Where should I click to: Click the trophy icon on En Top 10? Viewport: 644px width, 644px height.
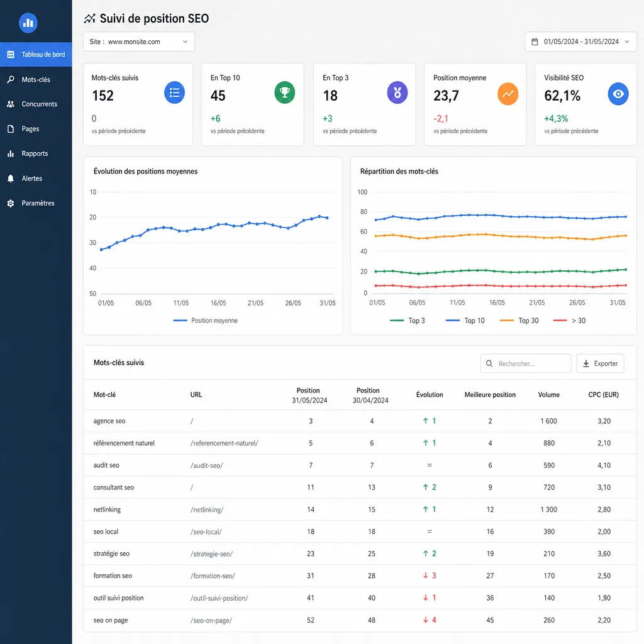click(285, 92)
